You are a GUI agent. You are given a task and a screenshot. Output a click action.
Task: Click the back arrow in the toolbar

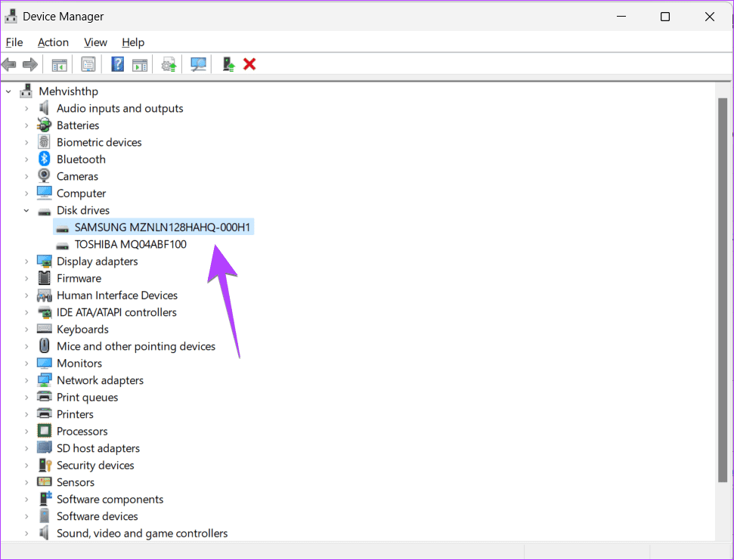pos(10,64)
